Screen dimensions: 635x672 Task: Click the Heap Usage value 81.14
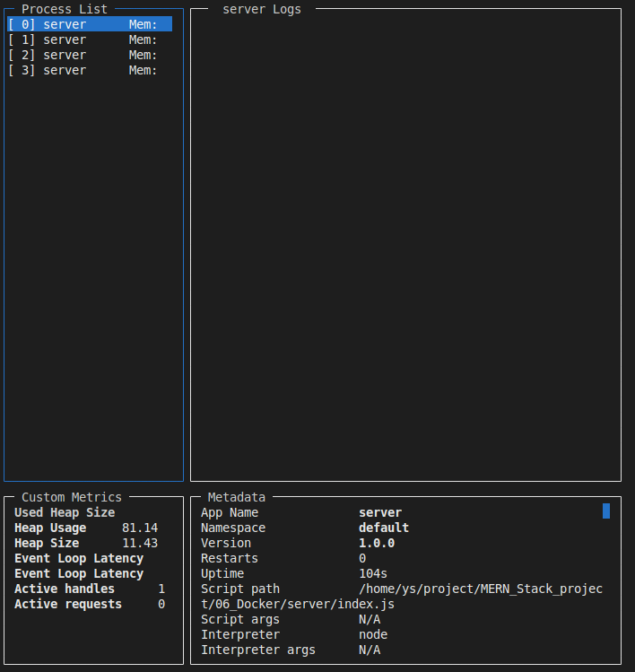(140, 528)
